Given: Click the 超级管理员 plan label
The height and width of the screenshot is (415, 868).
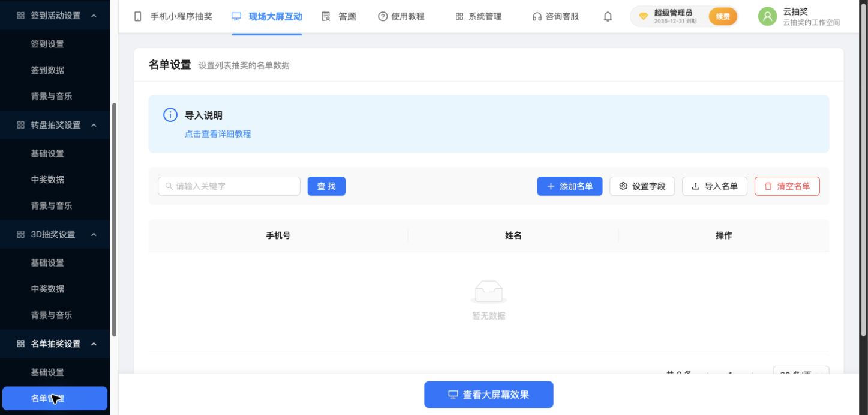Looking at the screenshot, I should (673, 13).
